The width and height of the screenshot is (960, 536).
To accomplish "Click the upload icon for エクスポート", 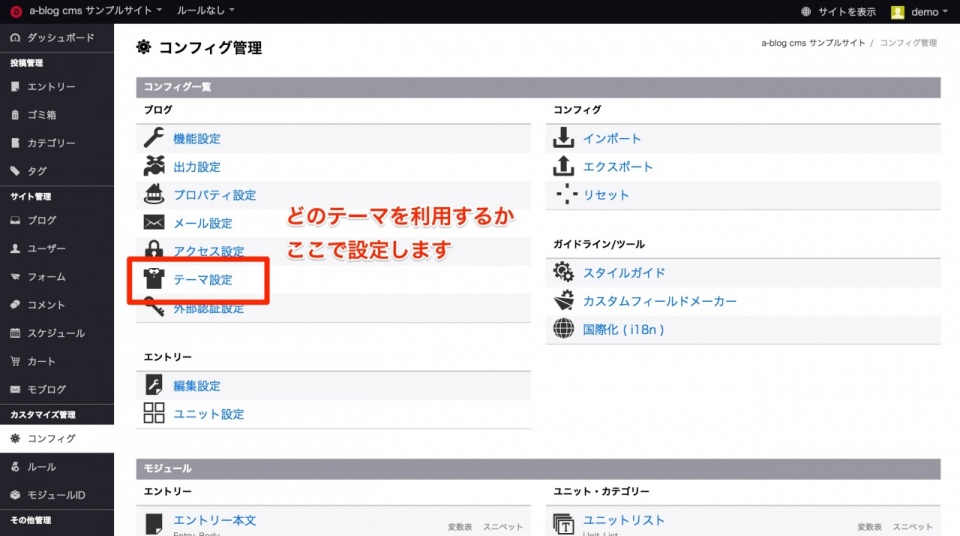I will click(563, 166).
